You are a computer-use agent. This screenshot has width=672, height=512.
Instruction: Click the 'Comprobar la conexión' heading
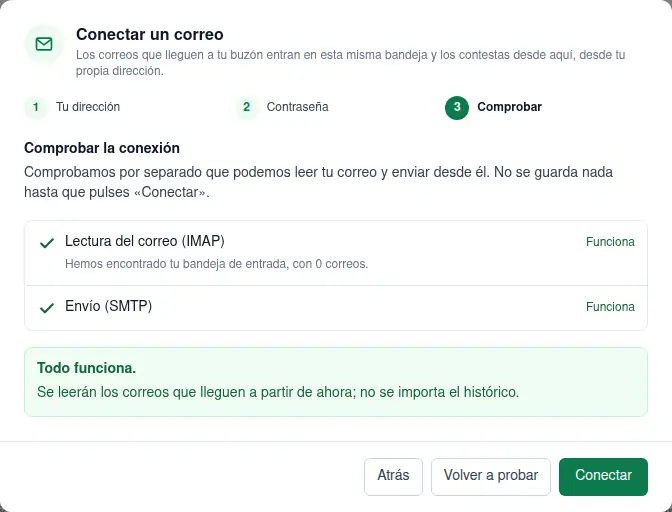coord(102,148)
